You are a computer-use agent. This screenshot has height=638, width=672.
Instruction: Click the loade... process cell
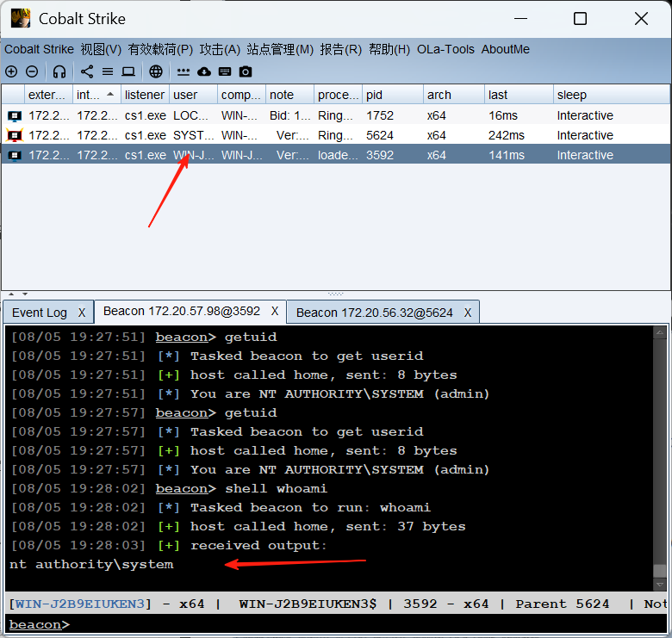coord(338,155)
